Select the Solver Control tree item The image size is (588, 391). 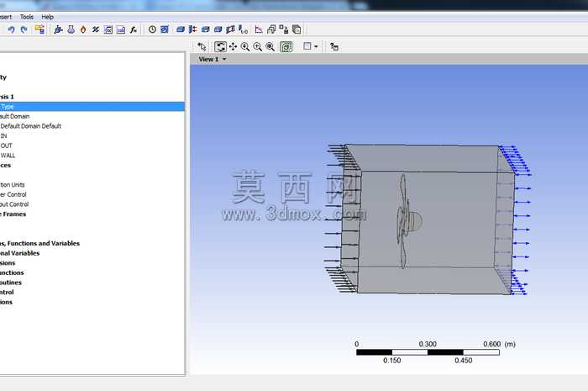(x=13, y=194)
